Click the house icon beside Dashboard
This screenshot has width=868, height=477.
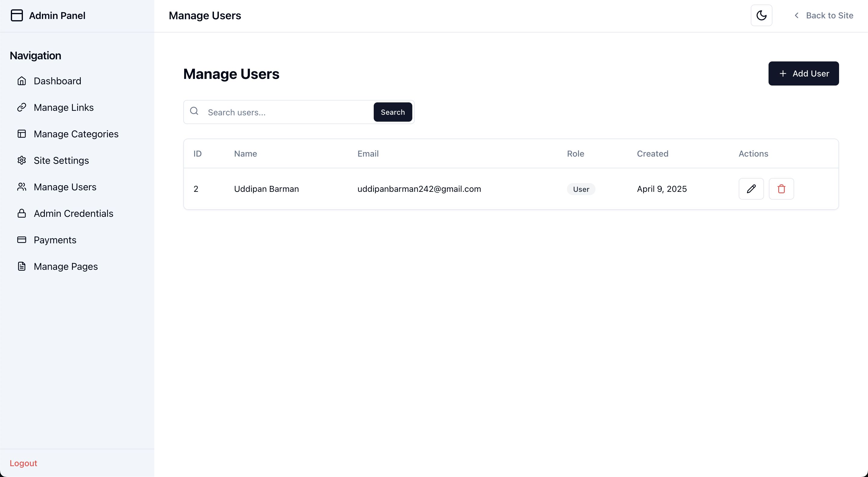22,81
